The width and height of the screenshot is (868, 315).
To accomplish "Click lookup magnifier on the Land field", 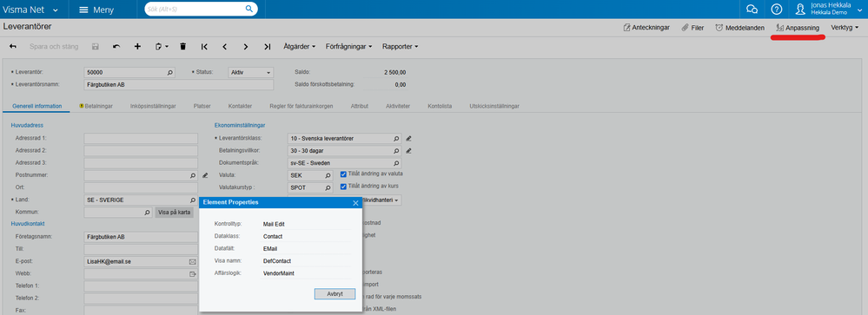I will pos(193,200).
